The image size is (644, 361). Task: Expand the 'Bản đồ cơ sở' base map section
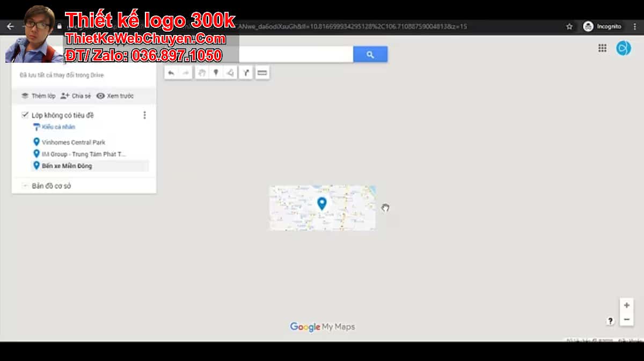click(x=25, y=186)
